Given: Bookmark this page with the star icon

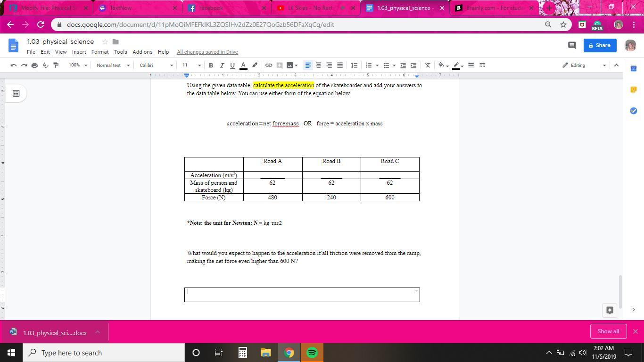Looking at the screenshot, I should [563, 25].
